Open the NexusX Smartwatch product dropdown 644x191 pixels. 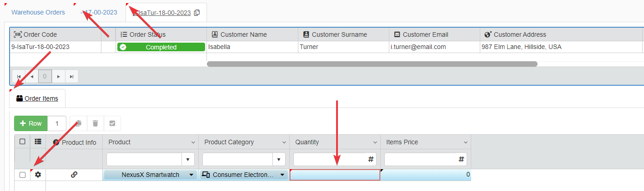191,175
